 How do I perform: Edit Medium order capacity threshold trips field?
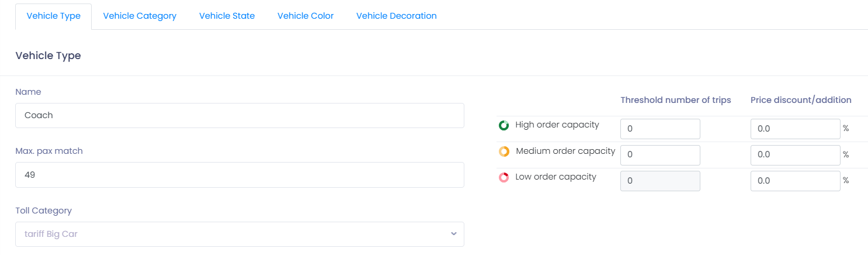[x=660, y=155]
